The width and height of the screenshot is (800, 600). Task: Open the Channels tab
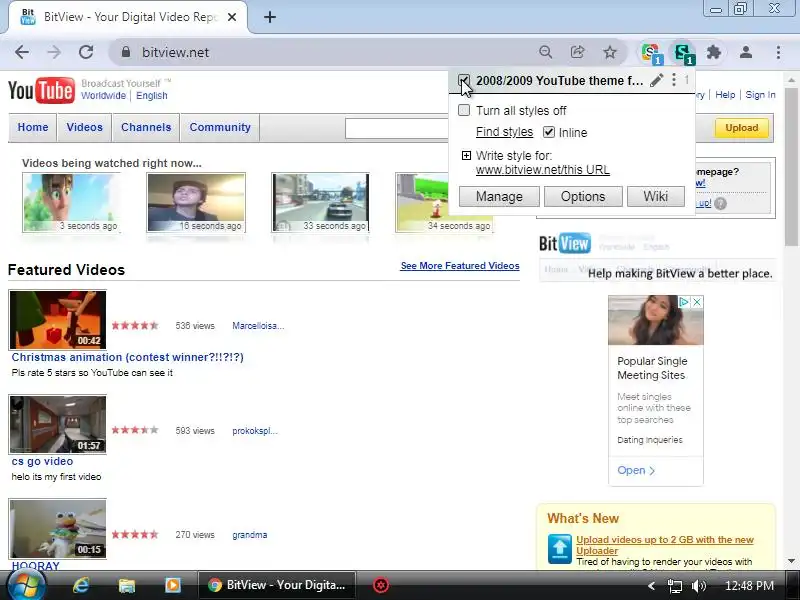[x=146, y=127]
